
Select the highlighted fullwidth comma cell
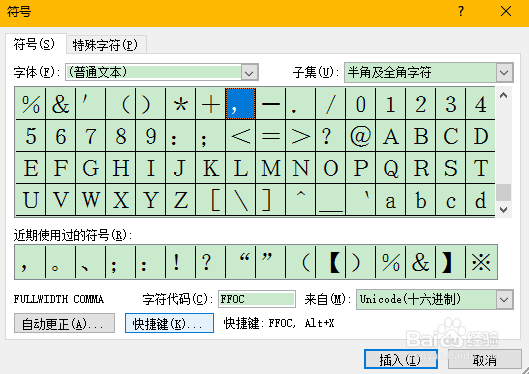[x=240, y=104]
